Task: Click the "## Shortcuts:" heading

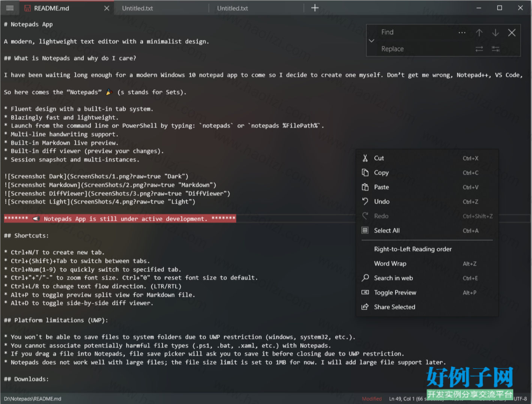Action: (26, 236)
